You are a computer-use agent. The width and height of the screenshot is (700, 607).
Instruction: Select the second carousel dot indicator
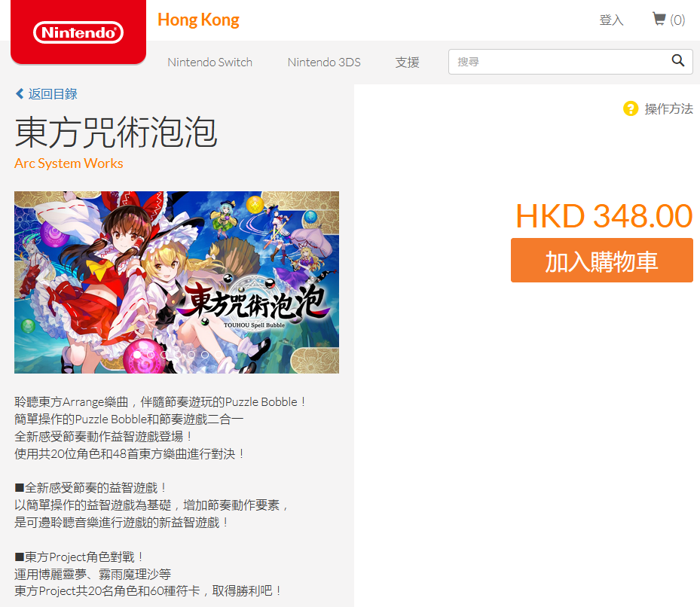(151, 355)
